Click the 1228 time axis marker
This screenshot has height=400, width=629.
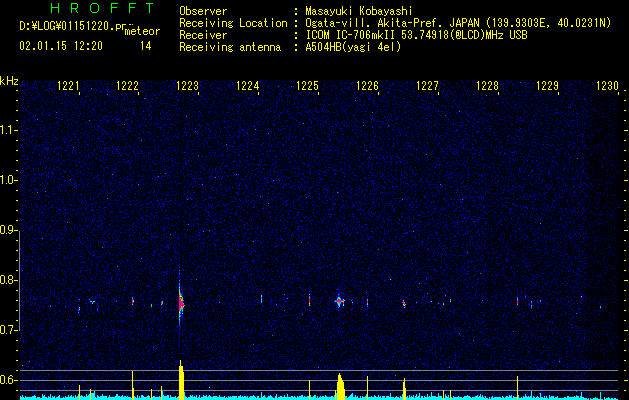[x=487, y=85]
